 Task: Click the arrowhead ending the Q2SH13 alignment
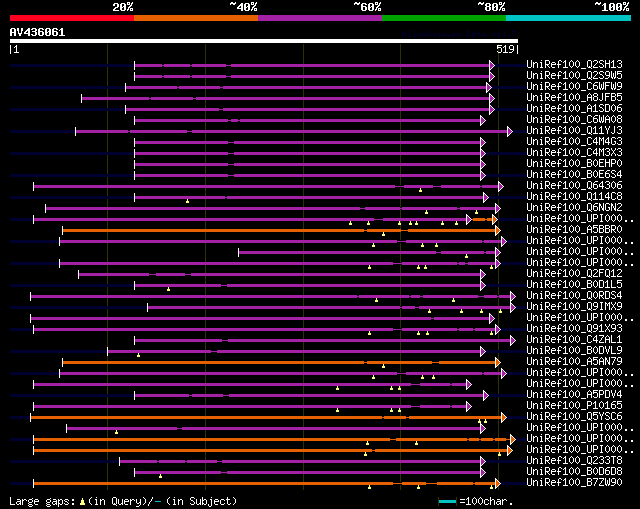pos(492,65)
